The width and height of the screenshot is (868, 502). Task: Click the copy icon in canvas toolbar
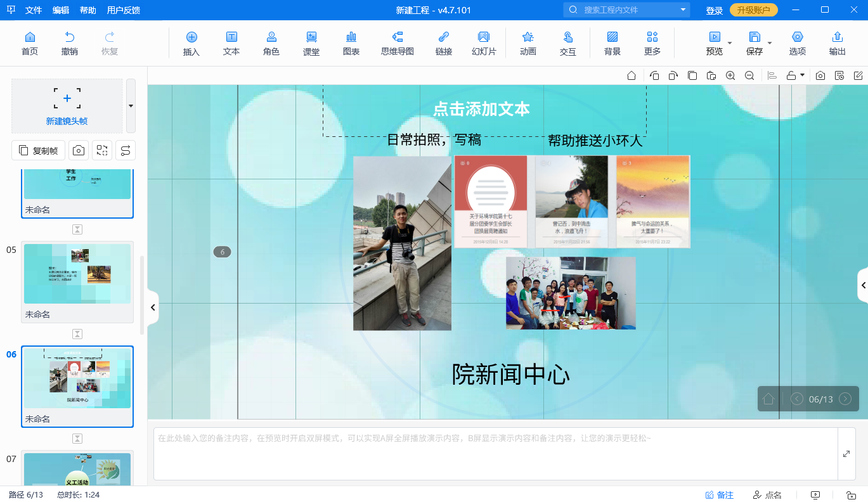[x=692, y=75]
